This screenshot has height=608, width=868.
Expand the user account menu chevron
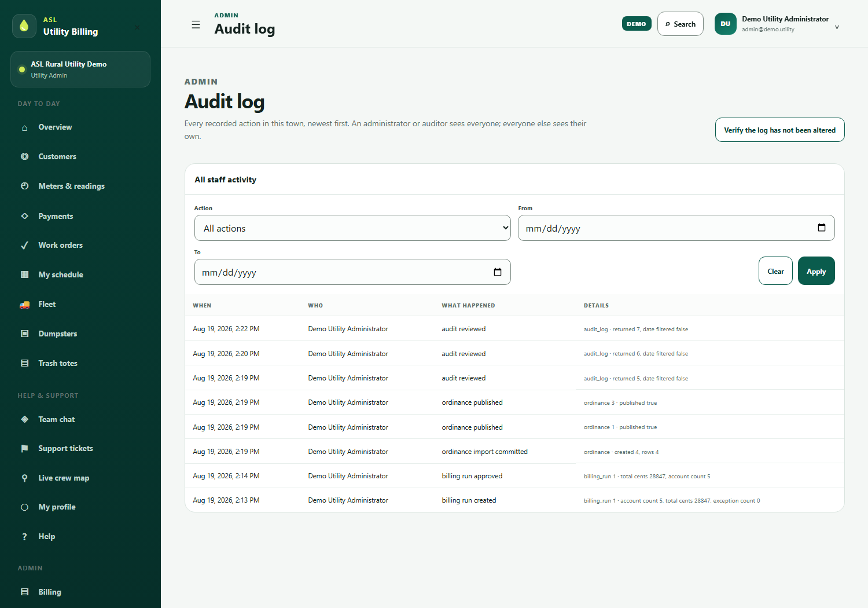click(837, 27)
